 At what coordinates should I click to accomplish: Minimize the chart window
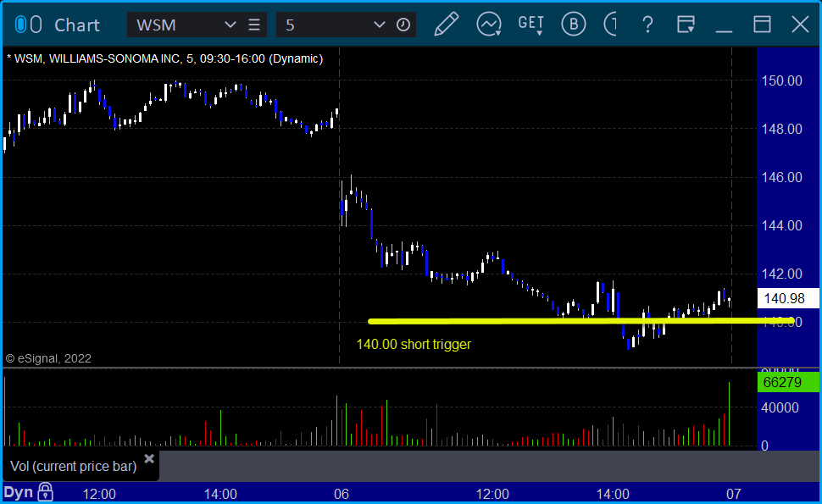(x=724, y=30)
